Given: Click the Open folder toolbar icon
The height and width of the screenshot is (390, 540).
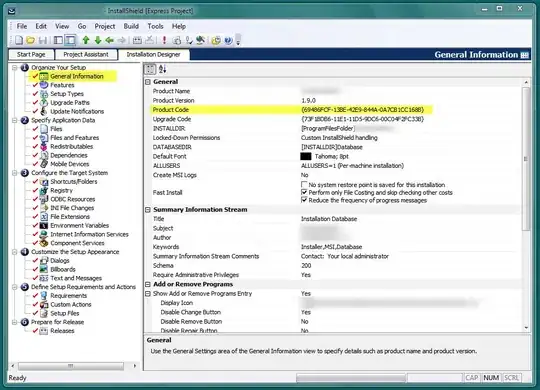Looking at the screenshot, I should click(30, 40).
